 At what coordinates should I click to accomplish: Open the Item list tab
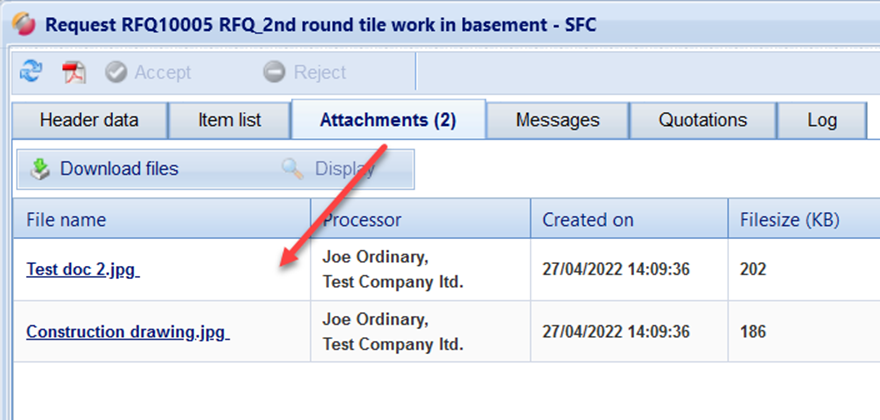point(229,120)
